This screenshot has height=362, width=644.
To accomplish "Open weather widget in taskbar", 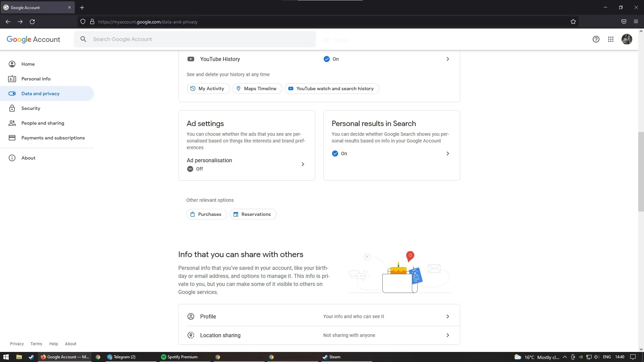I will [x=537, y=357].
